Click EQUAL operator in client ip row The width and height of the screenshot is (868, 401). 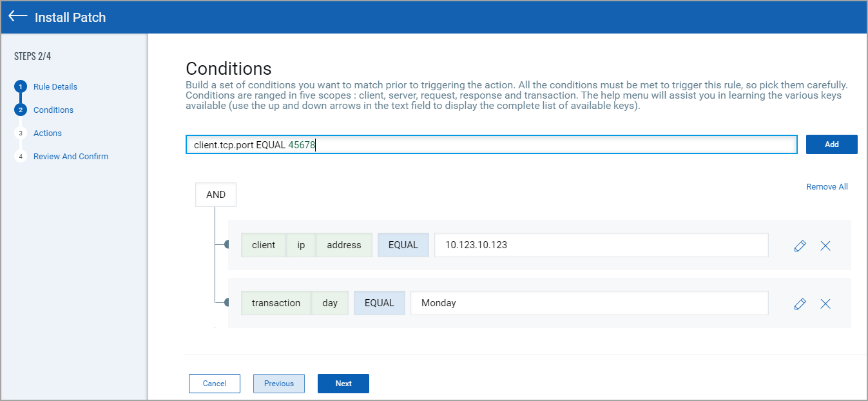(x=403, y=245)
